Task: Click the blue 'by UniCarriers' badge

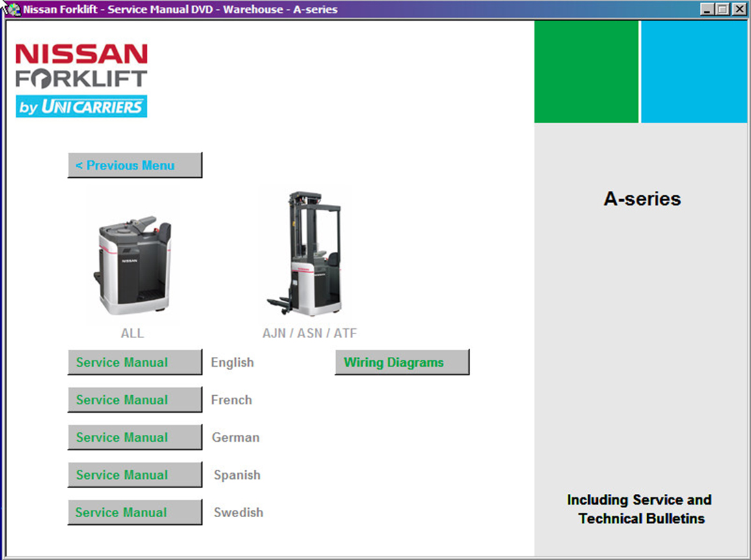Action: pos(82,107)
